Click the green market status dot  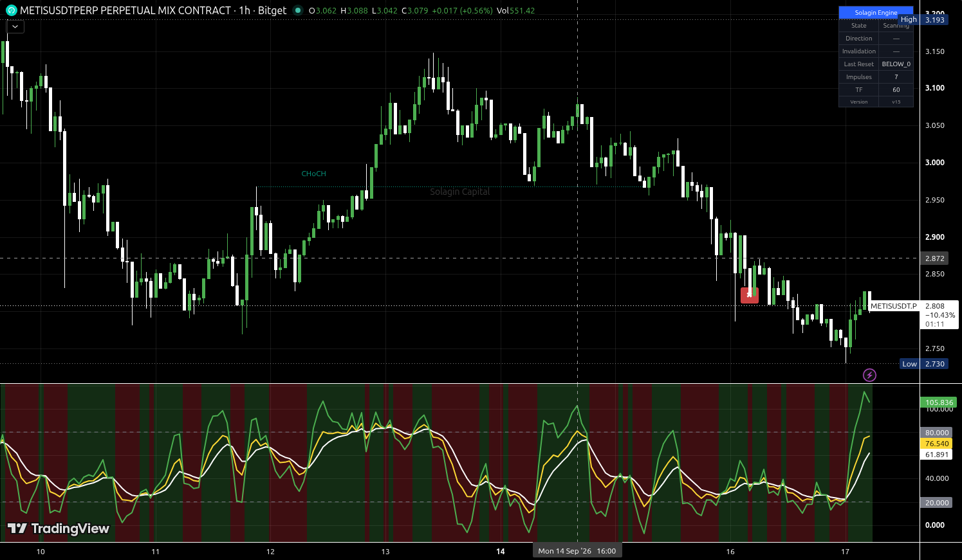click(297, 10)
